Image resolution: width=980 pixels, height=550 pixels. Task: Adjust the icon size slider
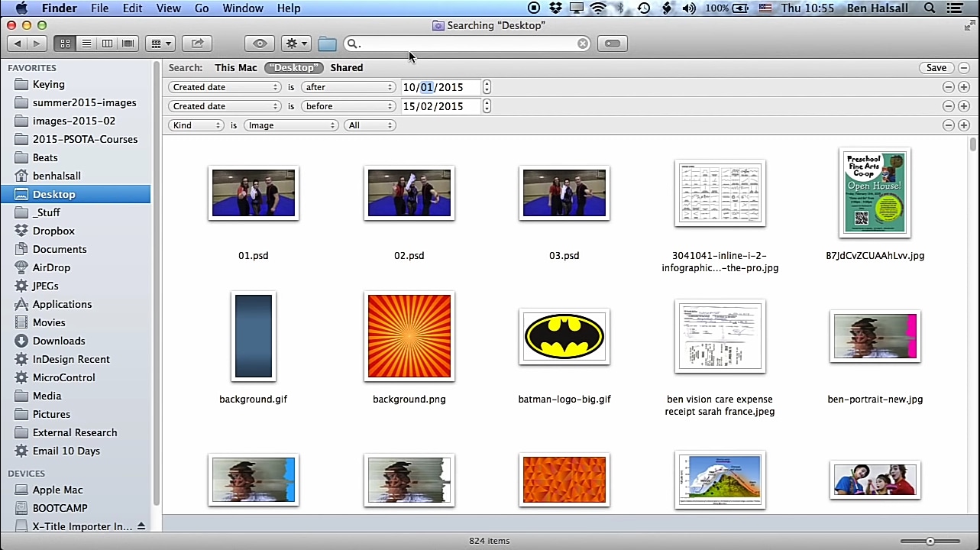(x=930, y=541)
